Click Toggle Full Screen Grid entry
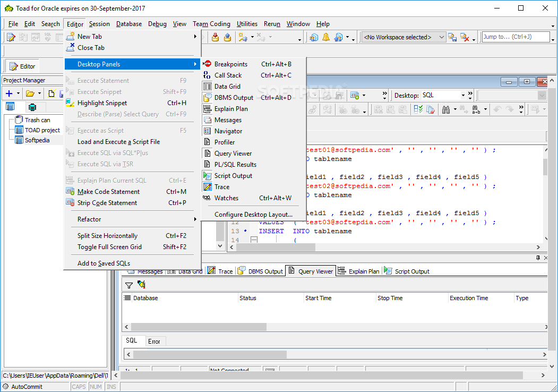Image resolution: width=558 pixels, height=392 pixels. [x=132, y=247]
